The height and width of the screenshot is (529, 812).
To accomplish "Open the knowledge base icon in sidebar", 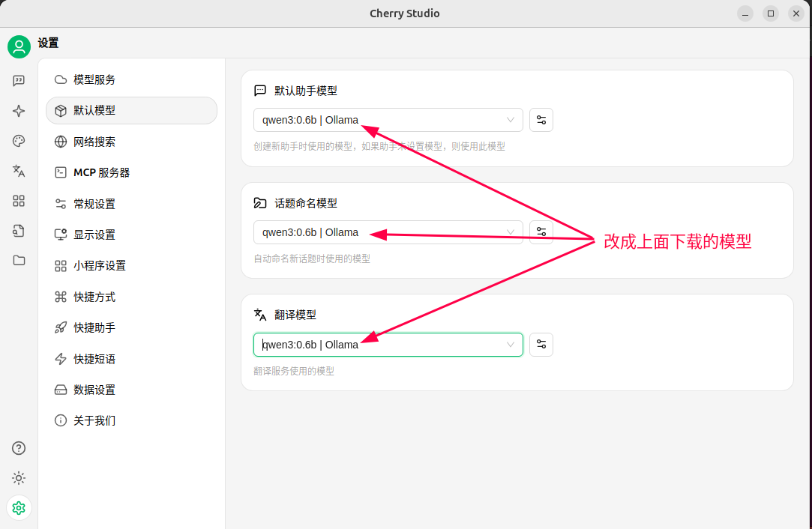I will click(x=19, y=231).
